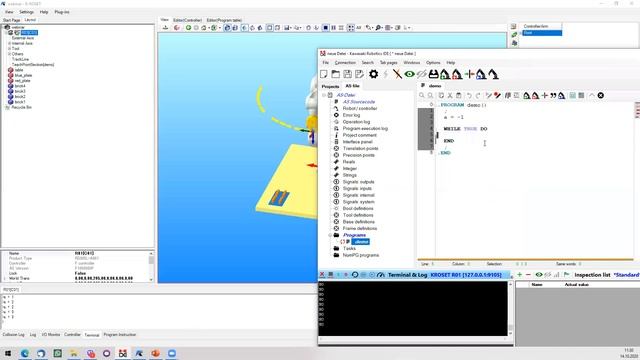640x360 pixels.
Task: Switch to the Projects tab
Action: [x=330, y=86]
